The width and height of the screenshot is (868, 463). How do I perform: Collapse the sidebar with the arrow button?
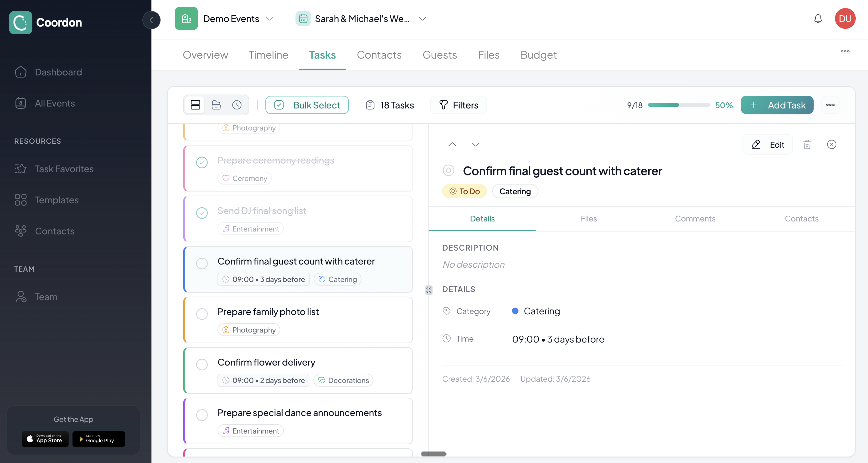click(151, 20)
